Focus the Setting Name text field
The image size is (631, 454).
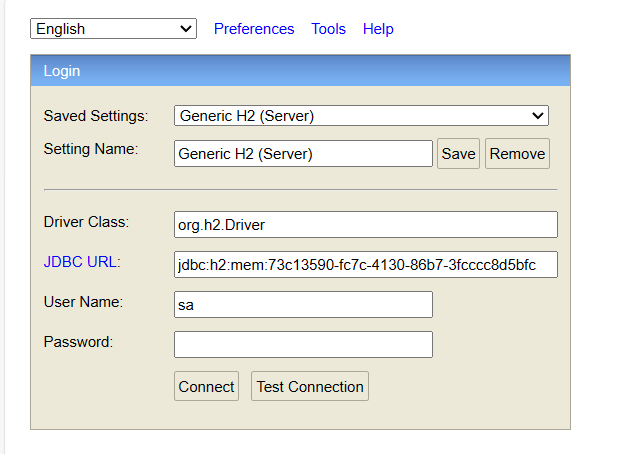click(x=303, y=154)
